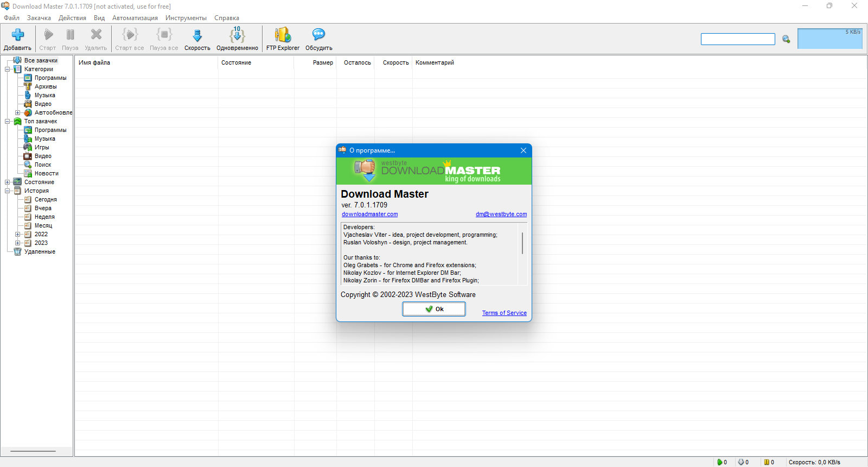Screen dimensions: 868x467
Task: Click the green active downloads icon in status bar
Action: coord(719,462)
